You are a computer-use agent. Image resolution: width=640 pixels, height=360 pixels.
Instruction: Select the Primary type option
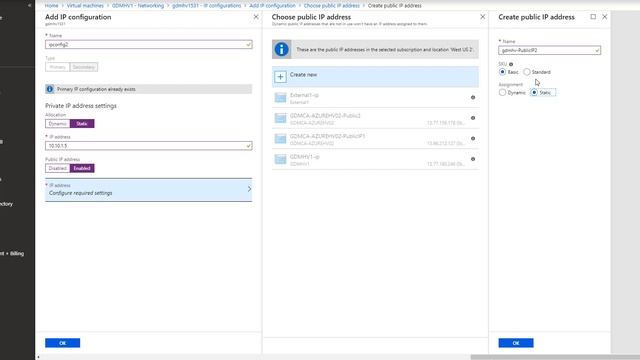pos(58,67)
